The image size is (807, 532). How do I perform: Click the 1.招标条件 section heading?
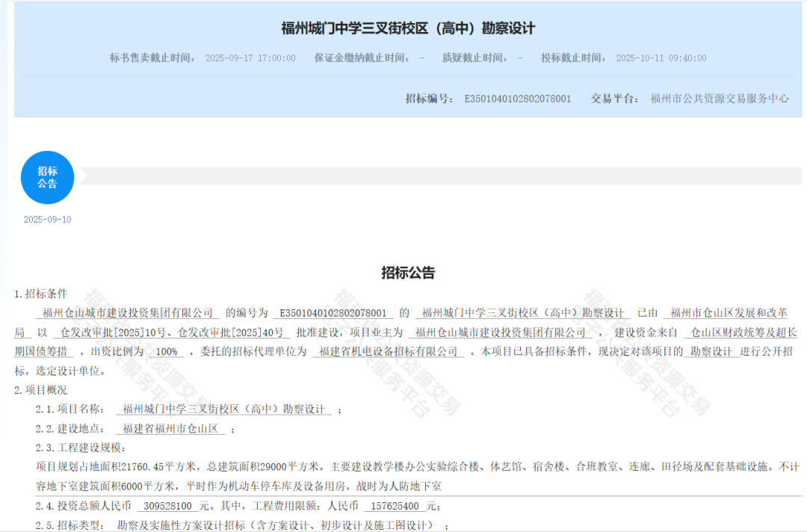pos(41,294)
